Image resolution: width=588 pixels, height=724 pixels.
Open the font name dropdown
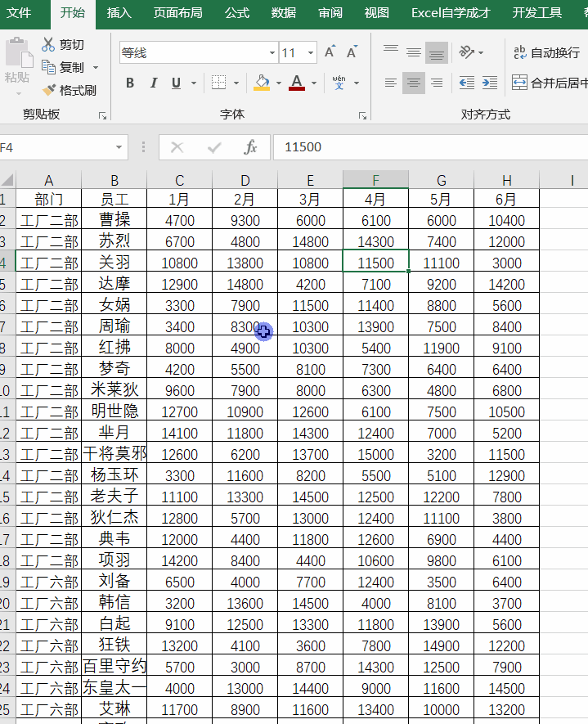(272, 52)
